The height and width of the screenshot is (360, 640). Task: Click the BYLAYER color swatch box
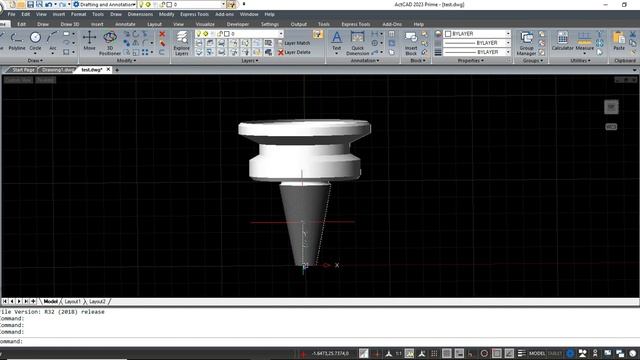[448, 33]
